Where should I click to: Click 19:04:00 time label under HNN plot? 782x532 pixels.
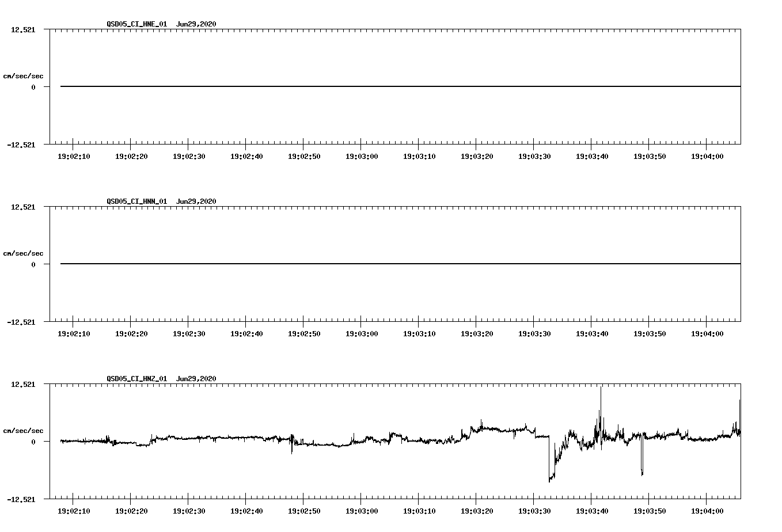(707, 334)
